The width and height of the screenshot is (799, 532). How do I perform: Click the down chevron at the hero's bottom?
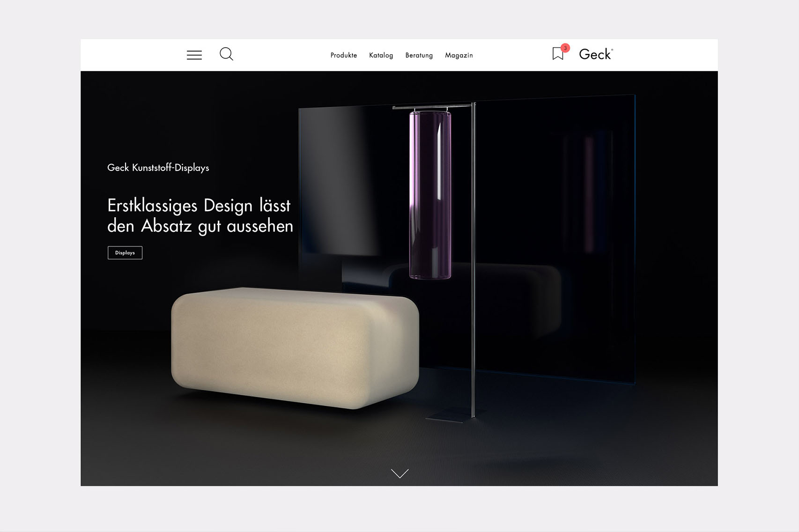tap(399, 473)
